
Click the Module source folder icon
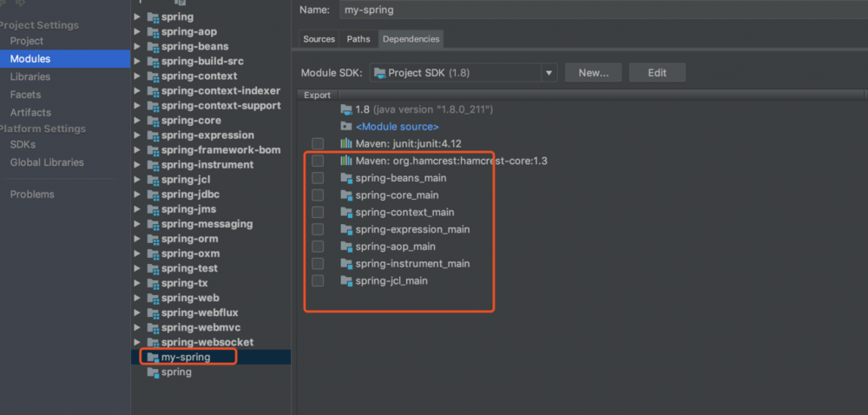[346, 126]
